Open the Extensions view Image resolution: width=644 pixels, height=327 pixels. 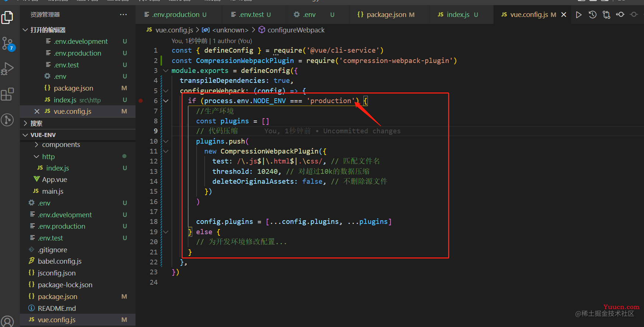pyautogui.click(x=7, y=94)
